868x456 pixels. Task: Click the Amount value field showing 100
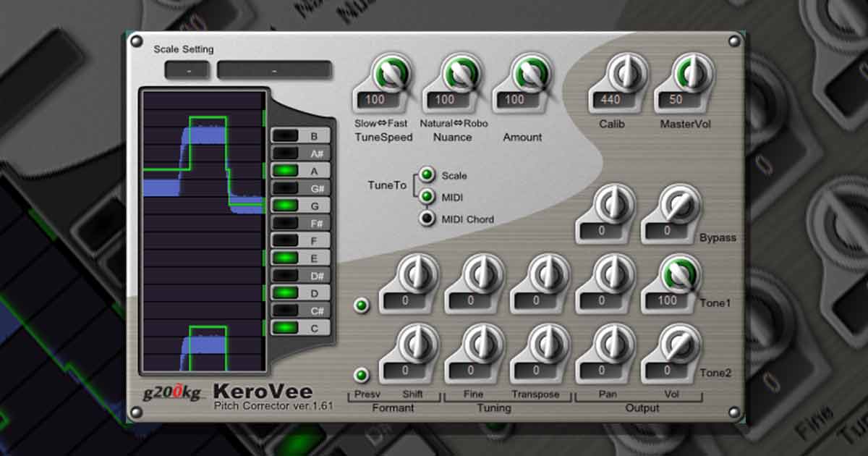(x=519, y=100)
